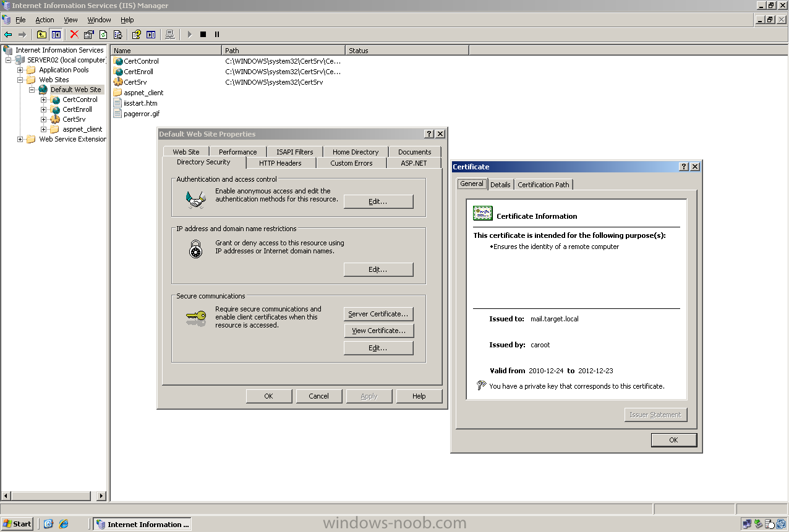
Task: Click the Path column header
Action: (283, 51)
